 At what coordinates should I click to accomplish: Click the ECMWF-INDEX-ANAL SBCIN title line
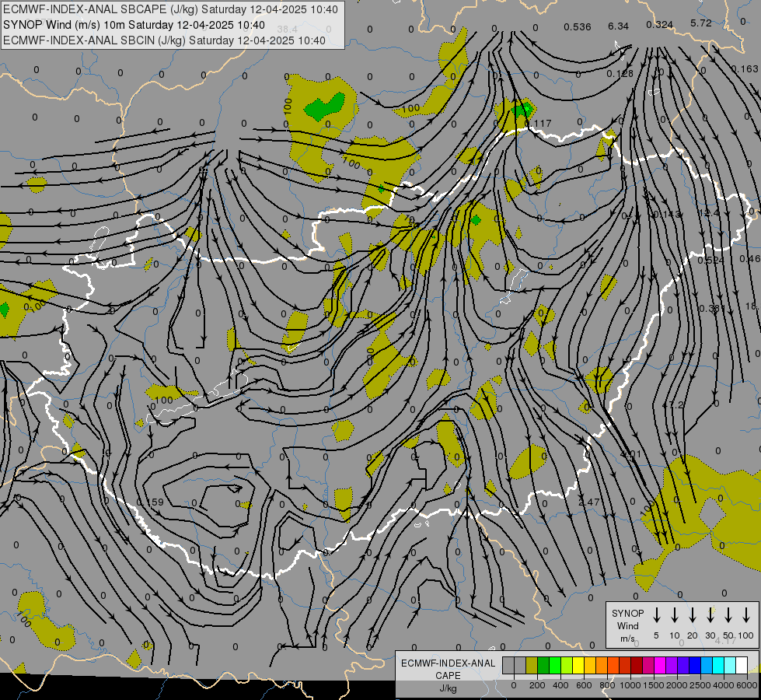click(164, 40)
